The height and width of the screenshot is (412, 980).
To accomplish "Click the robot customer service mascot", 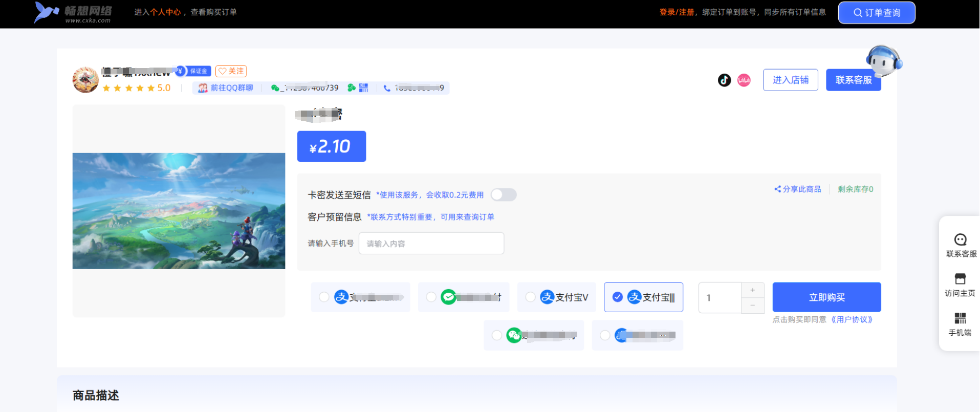I will tap(884, 60).
